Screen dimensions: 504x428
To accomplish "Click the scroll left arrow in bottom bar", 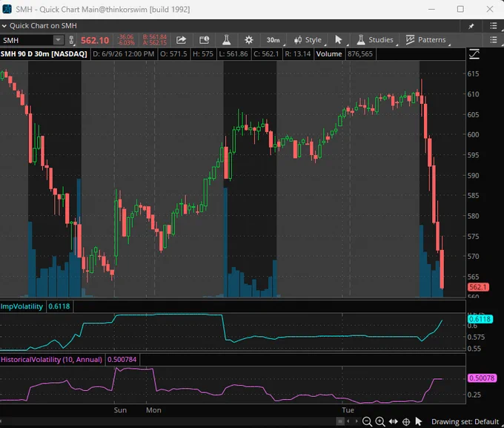I will (x=348, y=421).
